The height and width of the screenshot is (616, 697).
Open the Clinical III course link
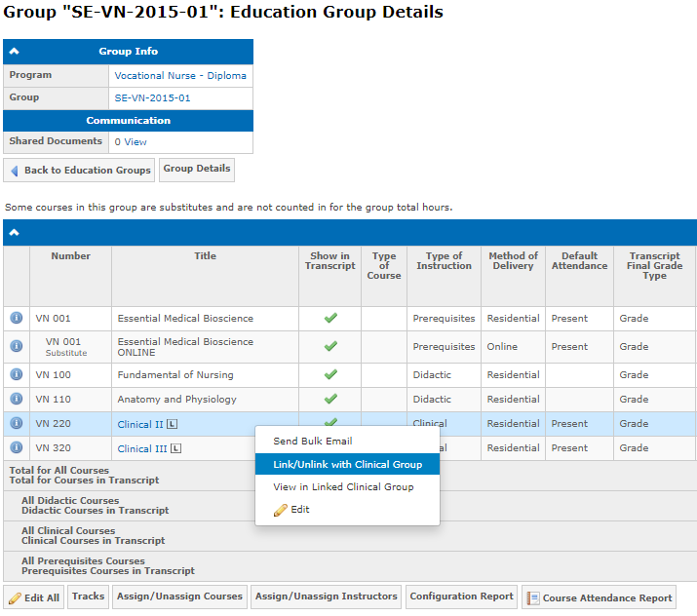142,449
